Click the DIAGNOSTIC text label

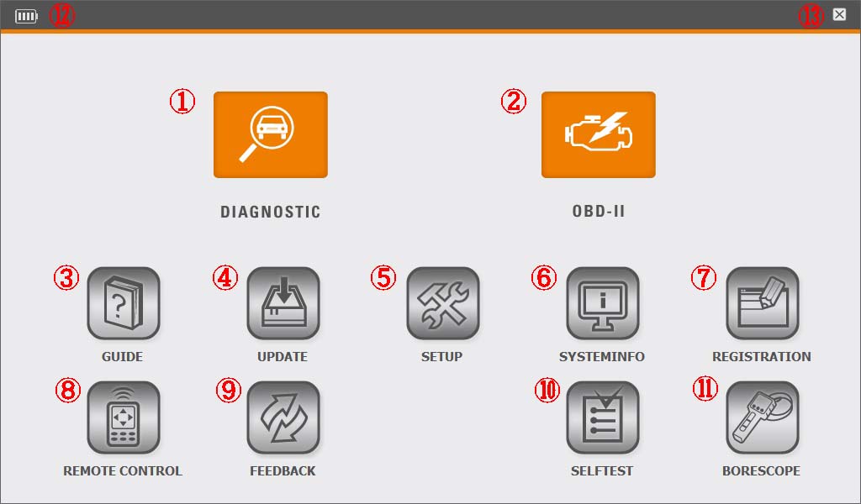(271, 212)
